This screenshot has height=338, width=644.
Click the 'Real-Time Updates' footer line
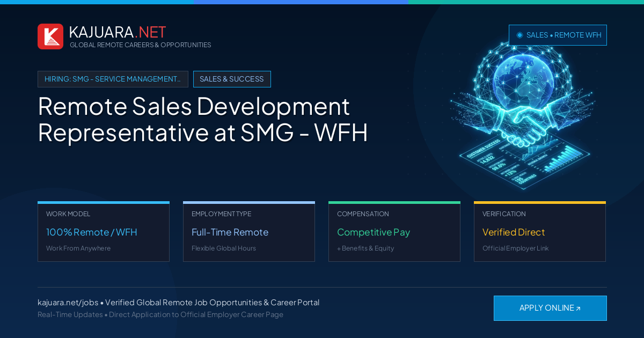click(x=160, y=314)
